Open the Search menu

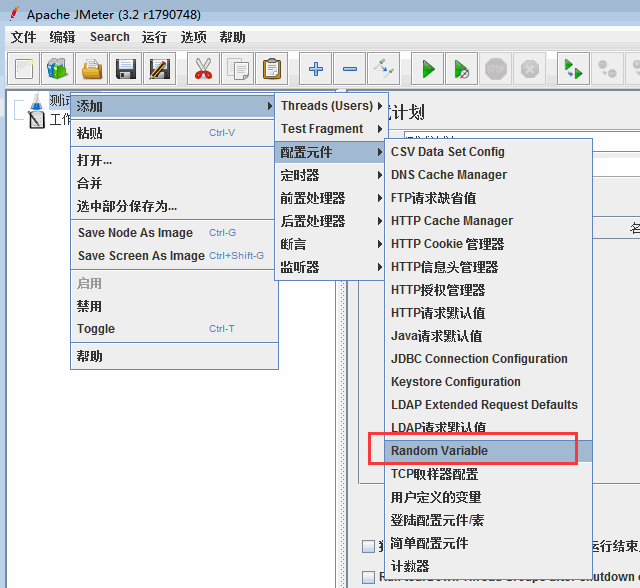109,37
